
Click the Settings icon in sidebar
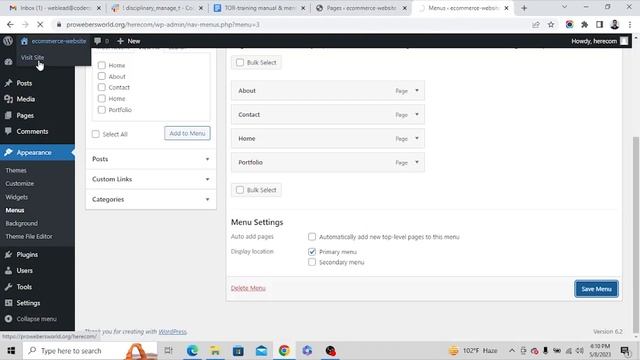coord(8,303)
